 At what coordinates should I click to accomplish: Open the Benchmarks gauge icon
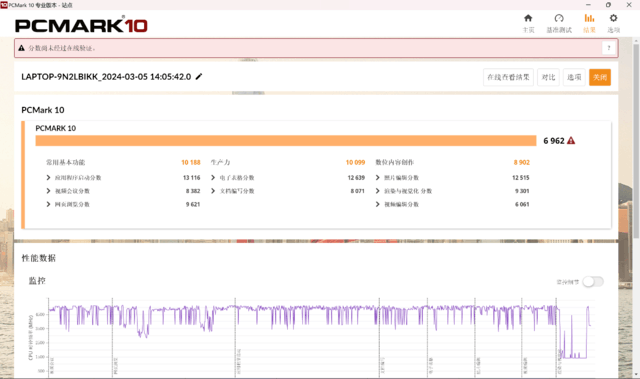[x=559, y=18]
